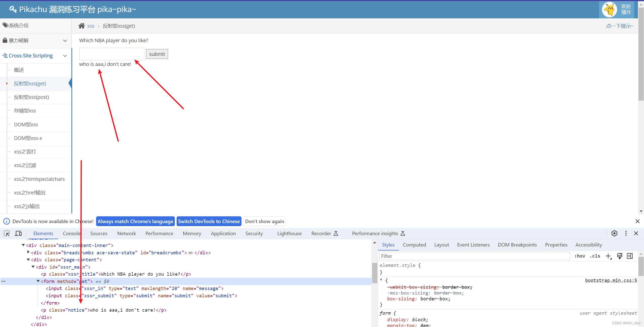Expand the breadcrumbs div node
This screenshot has width=644, height=327.
click(x=28, y=252)
